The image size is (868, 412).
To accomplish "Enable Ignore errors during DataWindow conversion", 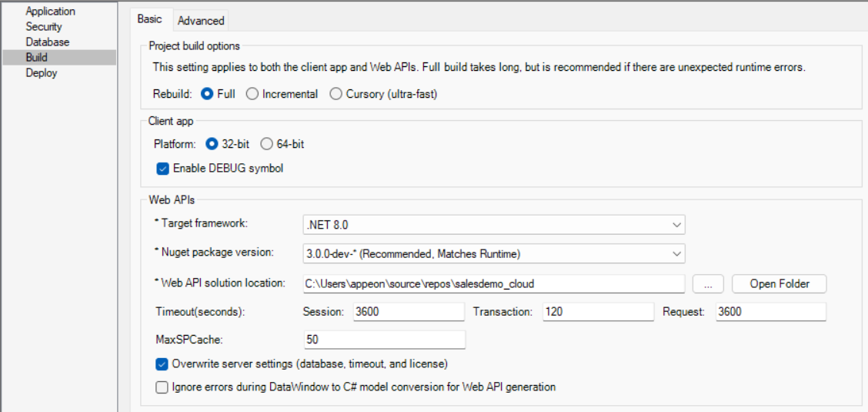I will point(162,387).
